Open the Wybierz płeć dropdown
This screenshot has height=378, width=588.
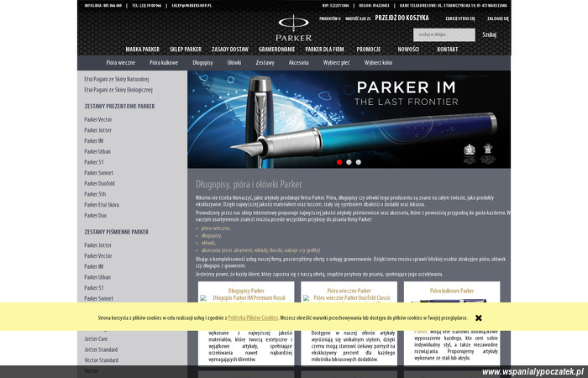(336, 63)
